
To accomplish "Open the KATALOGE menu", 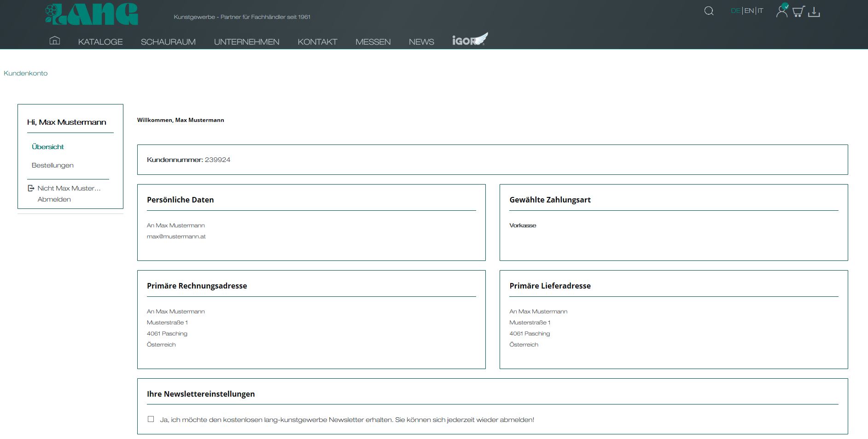I will coord(100,42).
